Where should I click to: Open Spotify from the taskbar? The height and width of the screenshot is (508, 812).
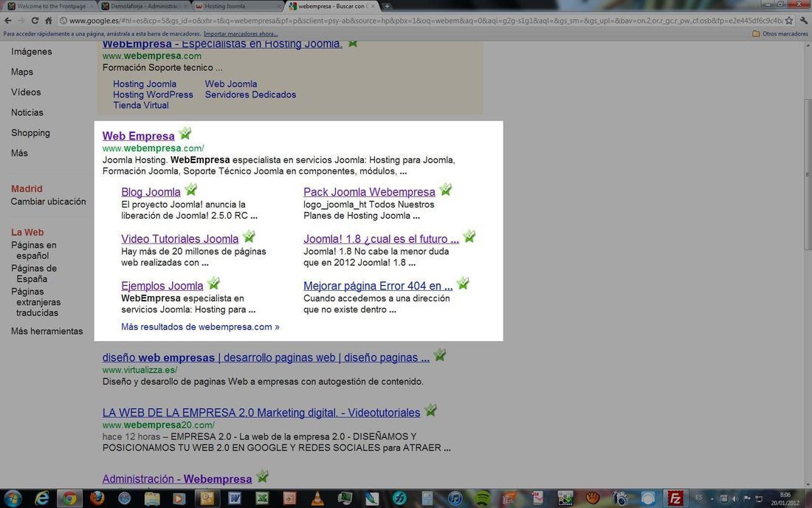click(483, 498)
